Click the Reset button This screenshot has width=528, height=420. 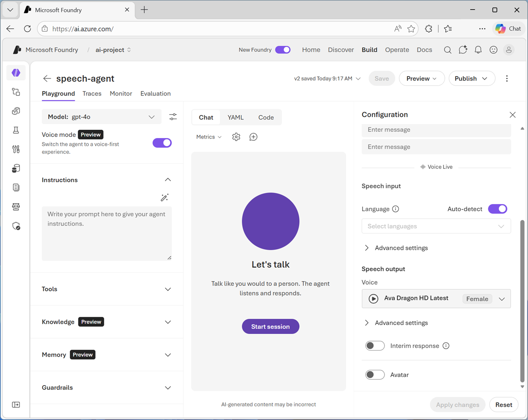504,405
